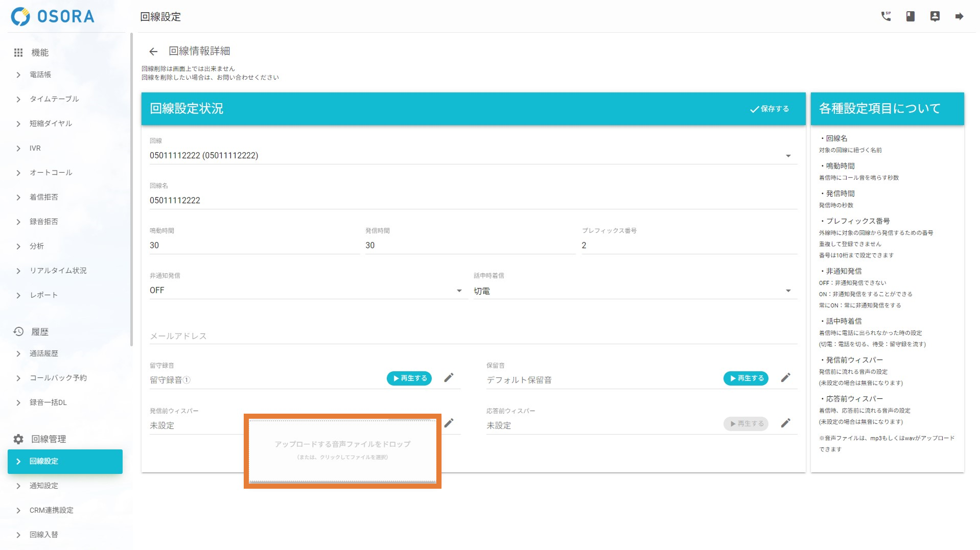Expand the 電話帳 sidebar item
Viewport: 980px width, 550px height.
40,75
